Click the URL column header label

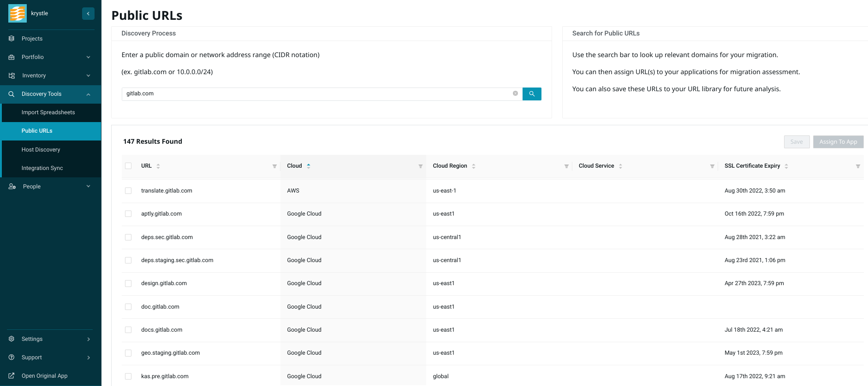coord(146,166)
